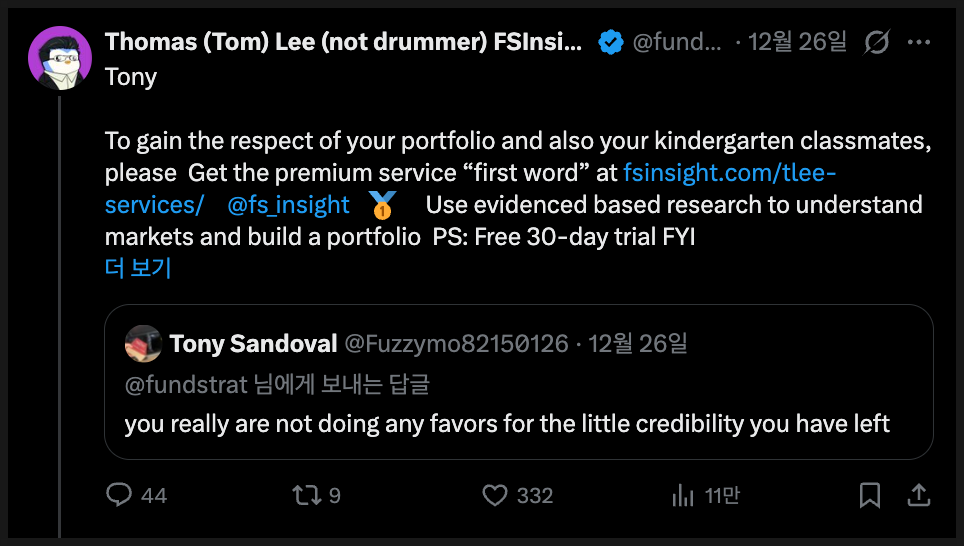Click the Thomas (Tom) Lee display name
The image size is (964, 546).
pos(343,43)
